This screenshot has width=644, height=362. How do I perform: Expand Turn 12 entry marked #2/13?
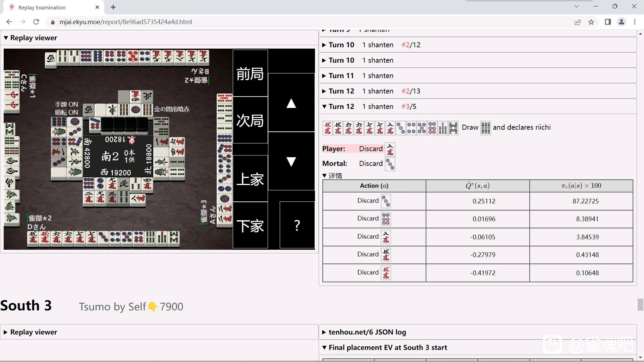[x=478, y=91]
